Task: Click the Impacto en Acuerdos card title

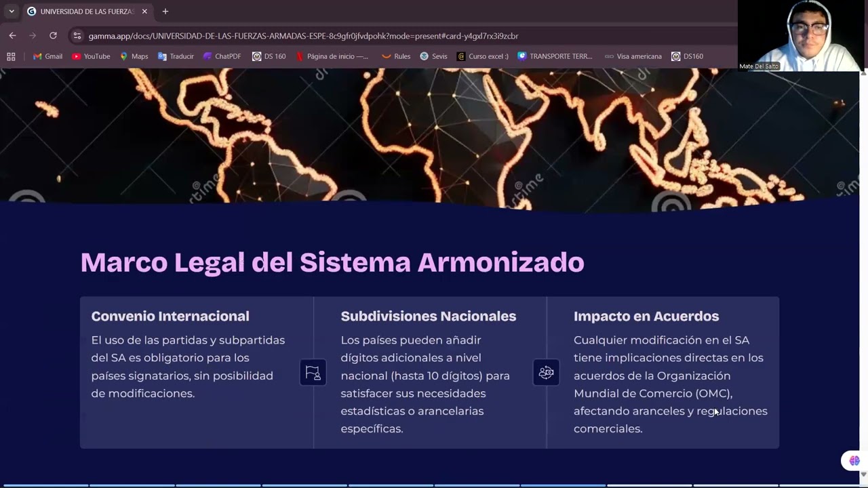Action: click(646, 316)
